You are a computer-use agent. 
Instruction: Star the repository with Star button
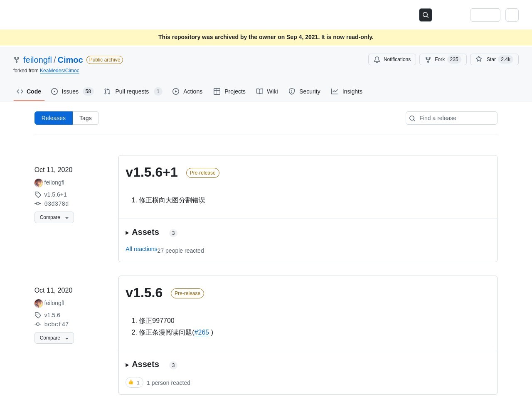[x=494, y=59]
